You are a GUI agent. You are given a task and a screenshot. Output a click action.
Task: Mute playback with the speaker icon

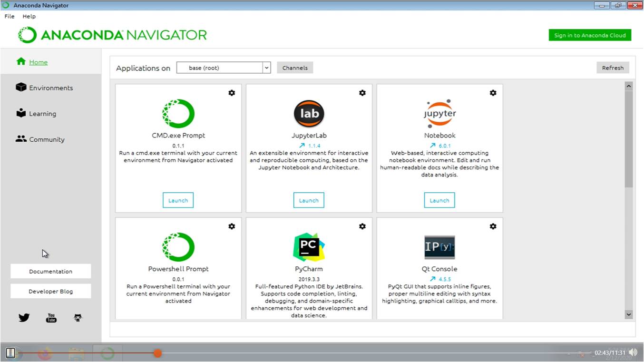click(x=633, y=352)
